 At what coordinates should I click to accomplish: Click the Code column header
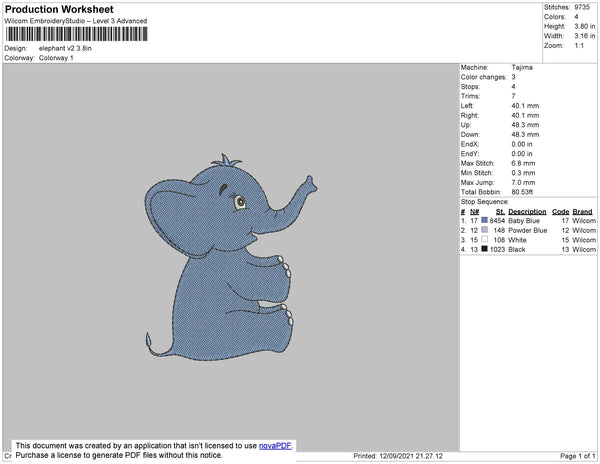coord(561,212)
